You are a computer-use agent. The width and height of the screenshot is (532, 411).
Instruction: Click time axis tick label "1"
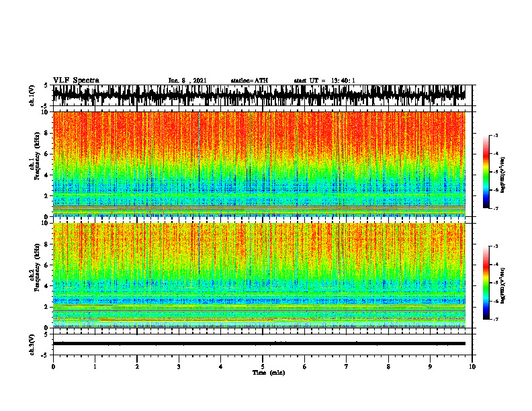point(95,367)
